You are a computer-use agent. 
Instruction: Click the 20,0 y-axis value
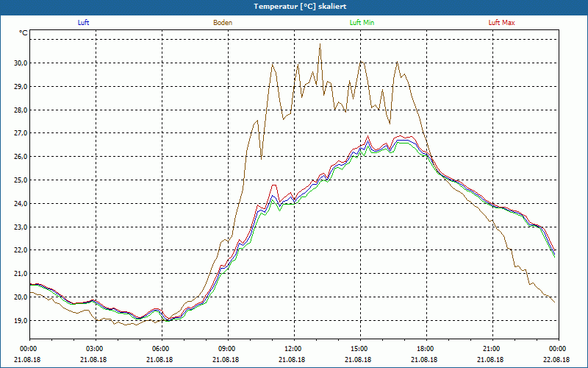pos(21,297)
